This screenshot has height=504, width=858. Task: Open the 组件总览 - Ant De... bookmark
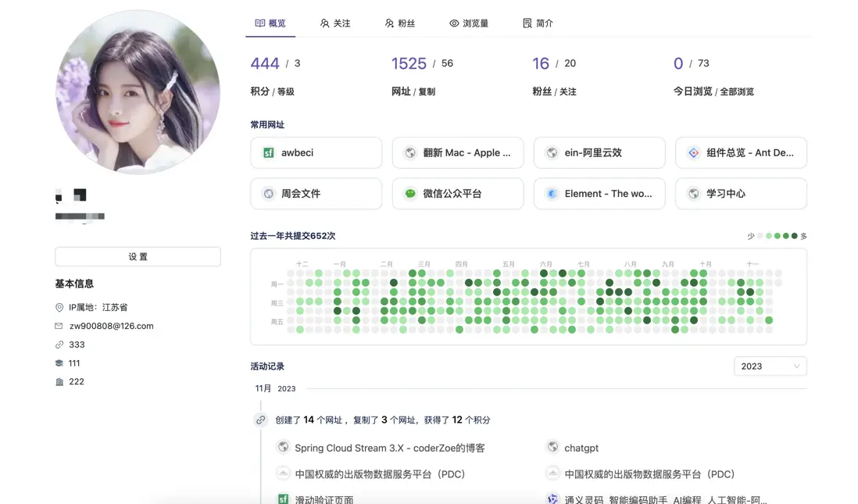click(741, 152)
